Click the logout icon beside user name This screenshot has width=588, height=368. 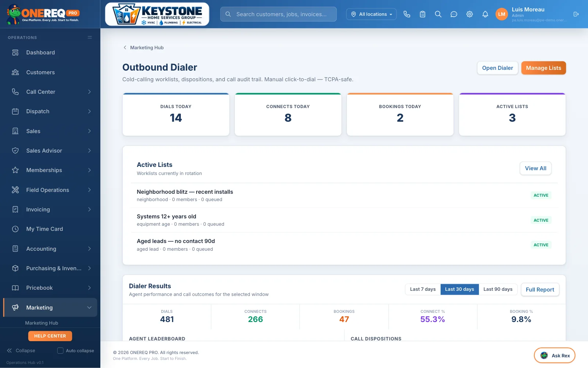pyautogui.click(x=576, y=14)
